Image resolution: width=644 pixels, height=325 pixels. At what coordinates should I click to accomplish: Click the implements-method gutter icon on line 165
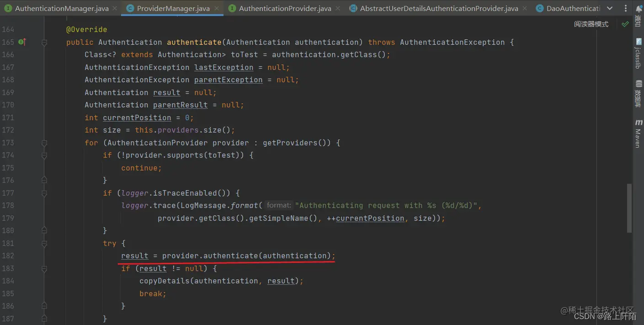(21, 42)
